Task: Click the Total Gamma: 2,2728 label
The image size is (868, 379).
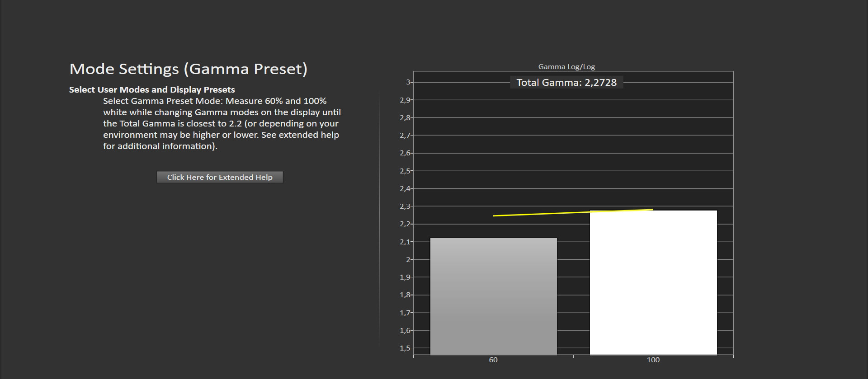Action: pyautogui.click(x=566, y=83)
